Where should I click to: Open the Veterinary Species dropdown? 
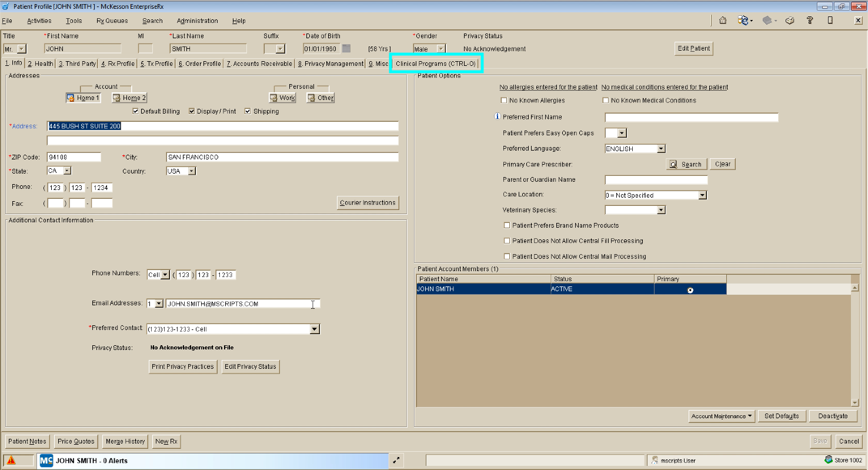click(661, 210)
